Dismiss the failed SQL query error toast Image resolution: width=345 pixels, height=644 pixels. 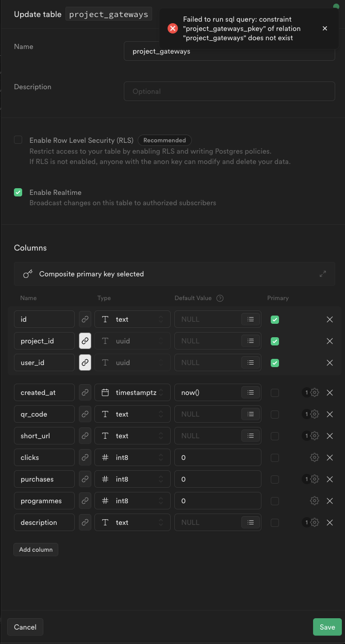(325, 28)
